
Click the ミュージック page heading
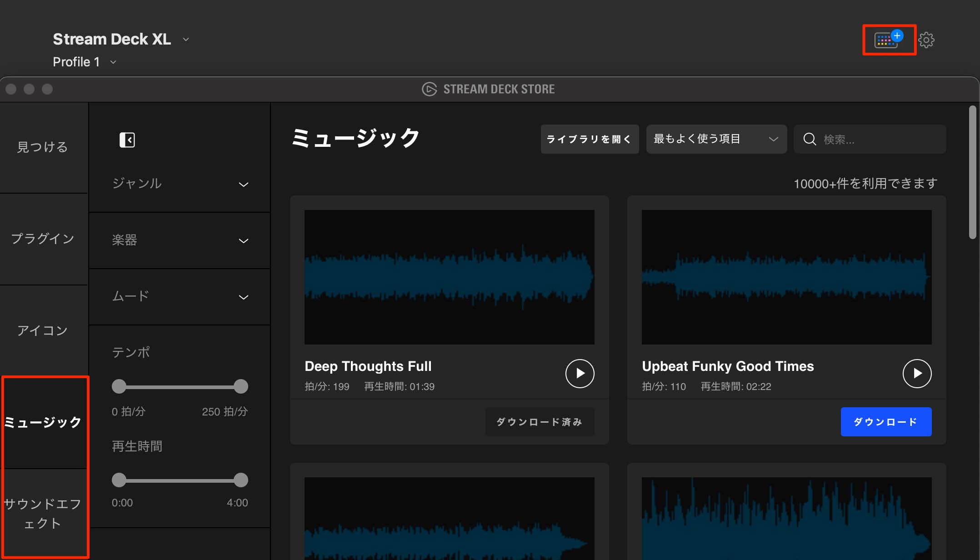click(355, 138)
